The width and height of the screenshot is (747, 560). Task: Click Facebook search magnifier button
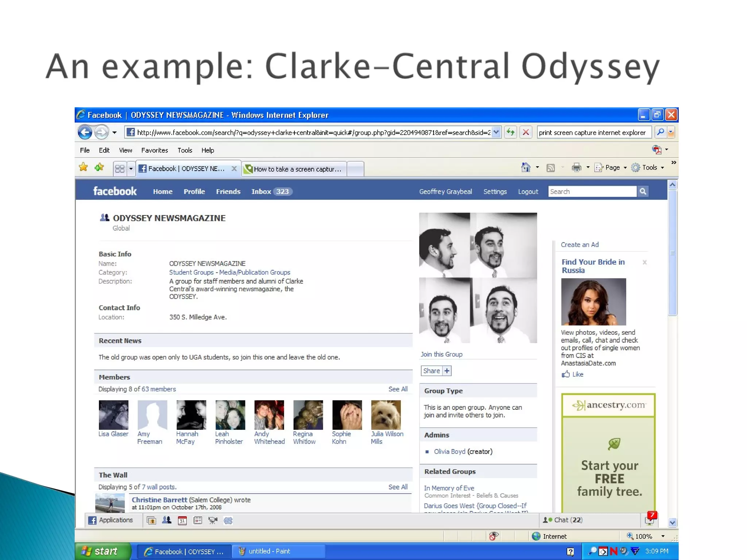[643, 191]
